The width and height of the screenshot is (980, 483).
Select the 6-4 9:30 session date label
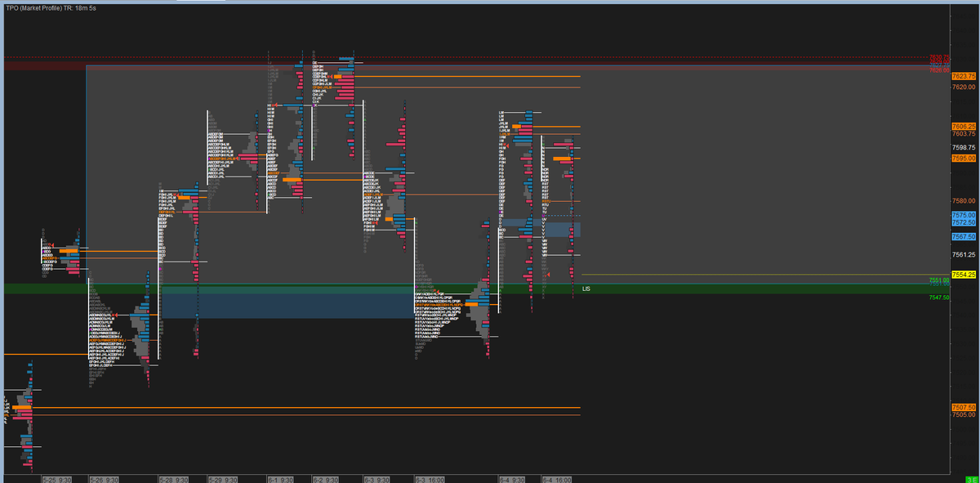[513, 479]
